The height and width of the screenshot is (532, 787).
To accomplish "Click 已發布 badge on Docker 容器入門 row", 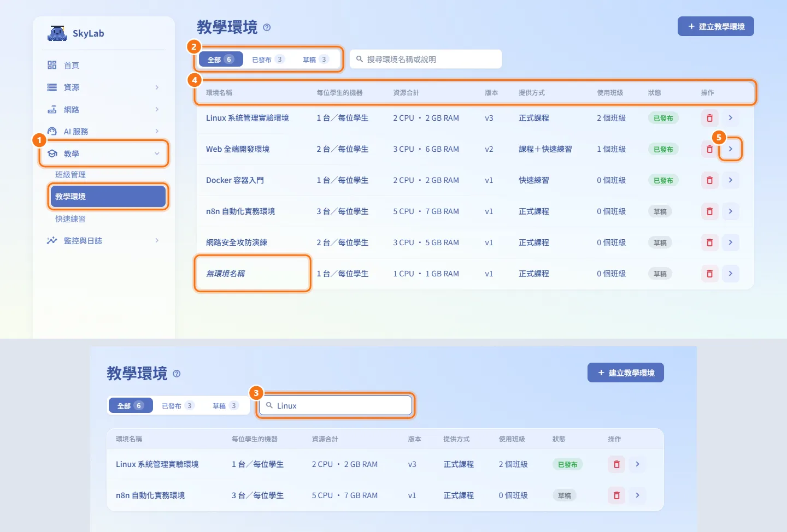I will coord(663,180).
